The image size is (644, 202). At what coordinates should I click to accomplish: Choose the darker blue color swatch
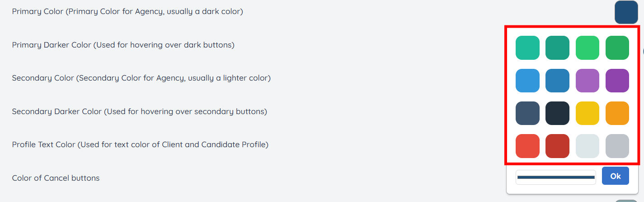click(x=557, y=81)
